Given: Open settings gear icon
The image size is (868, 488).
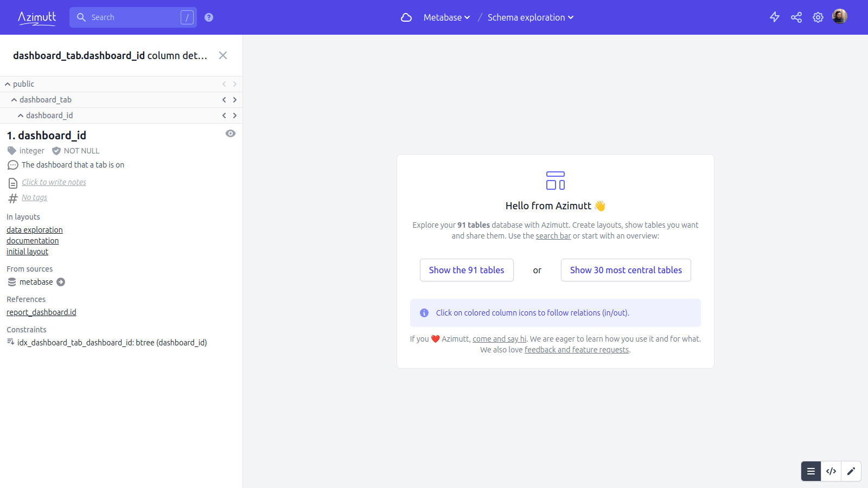Looking at the screenshot, I should (x=818, y=17).
